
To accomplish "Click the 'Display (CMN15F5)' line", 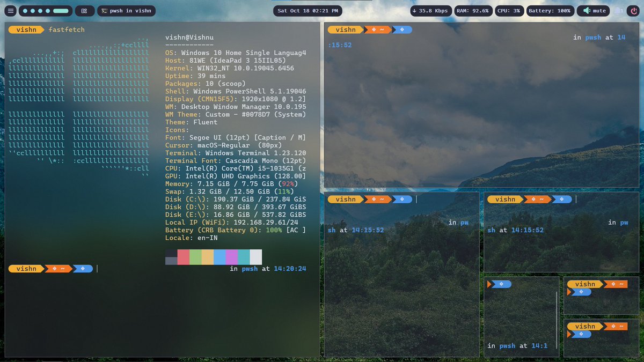I will [236, 99].
